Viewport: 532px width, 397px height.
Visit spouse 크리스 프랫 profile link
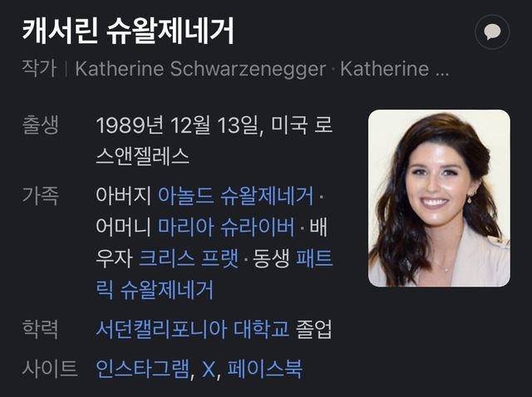click(x=189, y=258)
